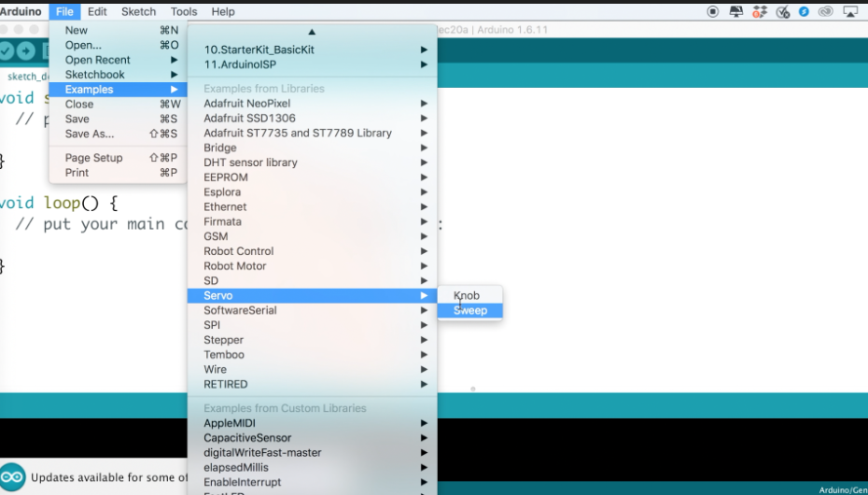Click the sketch tab in the editor
Viewport: 868px width, 495px height.
pos(26,77)
